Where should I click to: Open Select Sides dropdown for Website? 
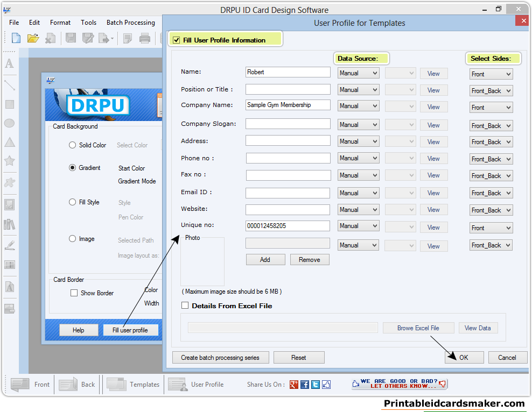[x=491, y=210]
